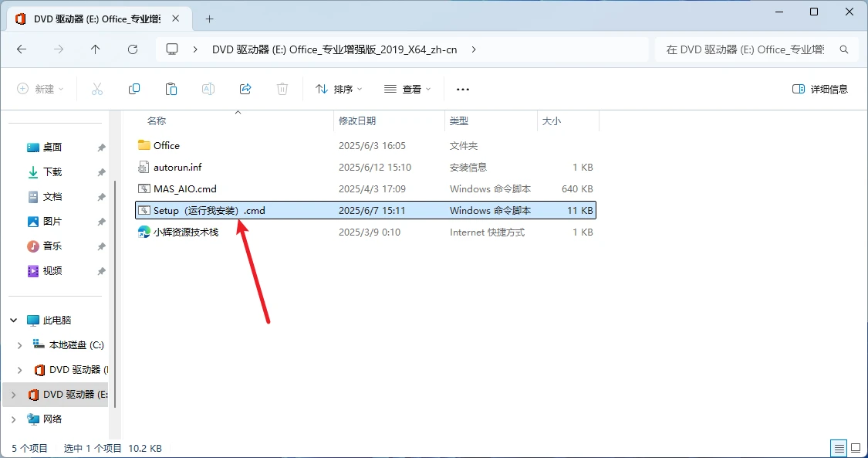The image size is (868, 458).
Task: Open the 排序 sort dropdown
Action: [x=338, y=89]
